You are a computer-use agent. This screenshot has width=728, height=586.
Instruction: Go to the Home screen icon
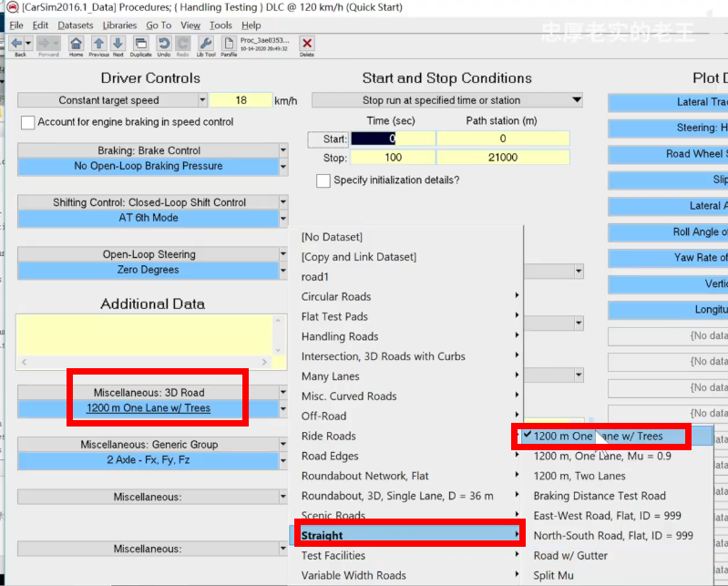tap(76, 44)
